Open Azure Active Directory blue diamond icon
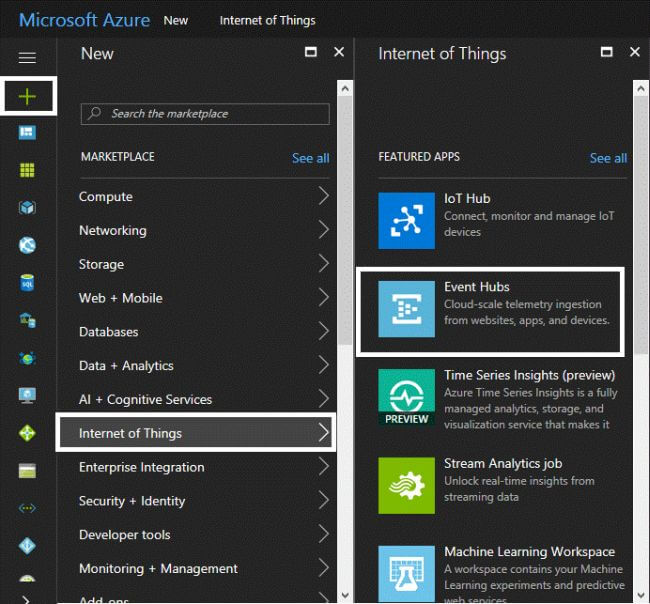 click(x=27, y=546)
